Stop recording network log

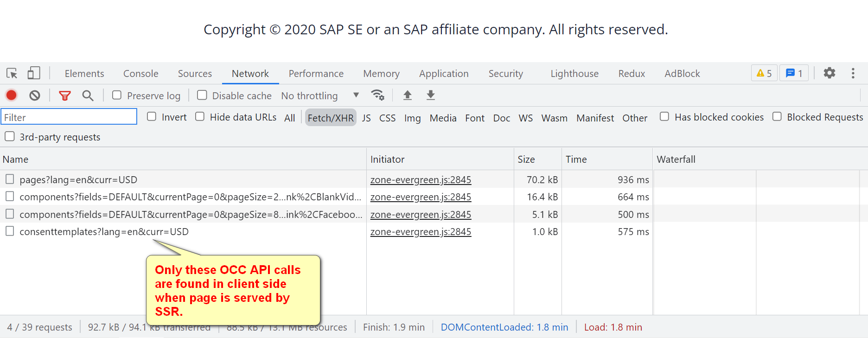tap(12, 96)
